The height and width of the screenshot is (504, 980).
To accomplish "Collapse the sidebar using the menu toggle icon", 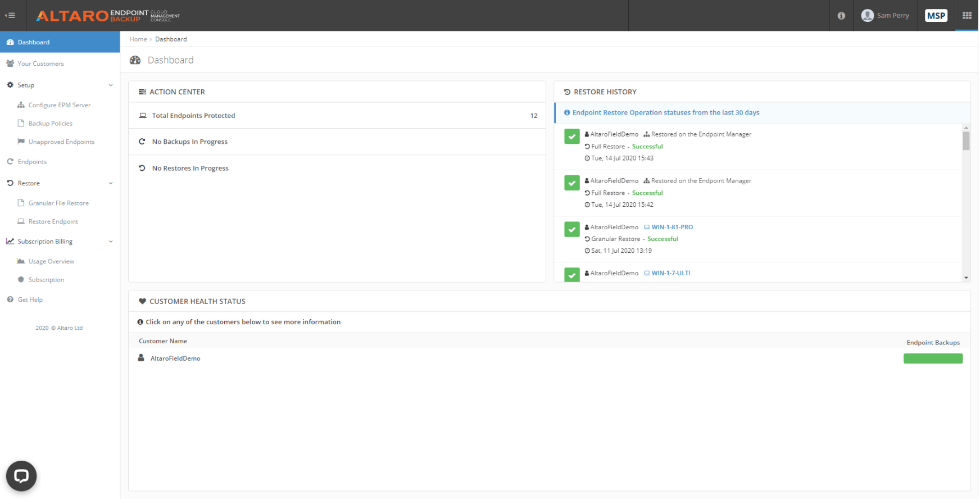I will pos(10,15).
